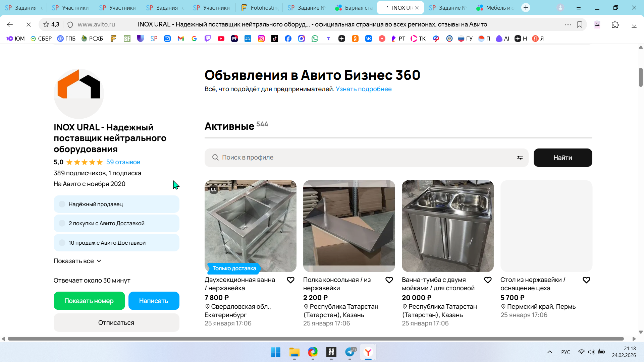The image size is (644, 362).
Task: Favorite the Полка консольная listing heart
Action: coord(389,280)
